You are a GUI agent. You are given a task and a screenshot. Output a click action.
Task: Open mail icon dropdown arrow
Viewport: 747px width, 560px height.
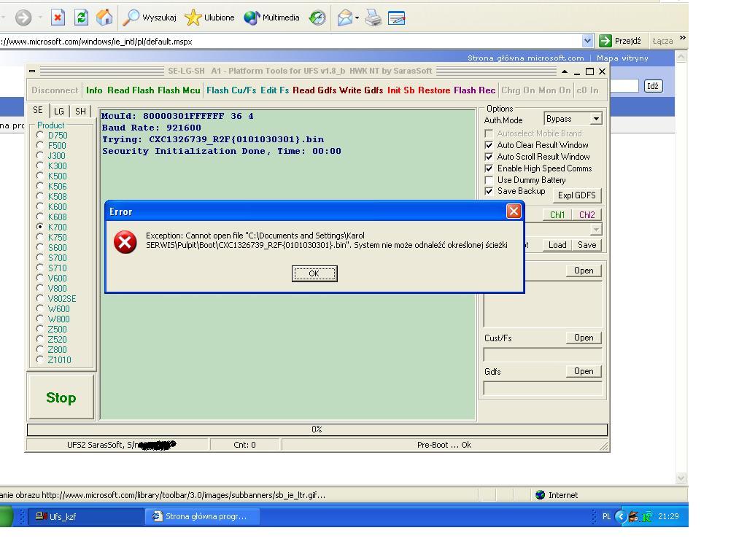tap(357, 18)
